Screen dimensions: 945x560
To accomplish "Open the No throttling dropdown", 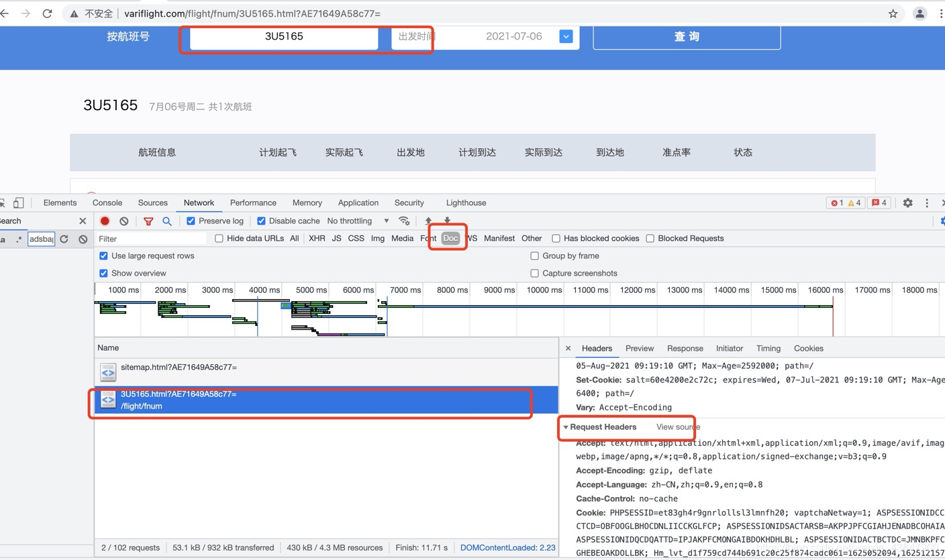I will (358, 221).
